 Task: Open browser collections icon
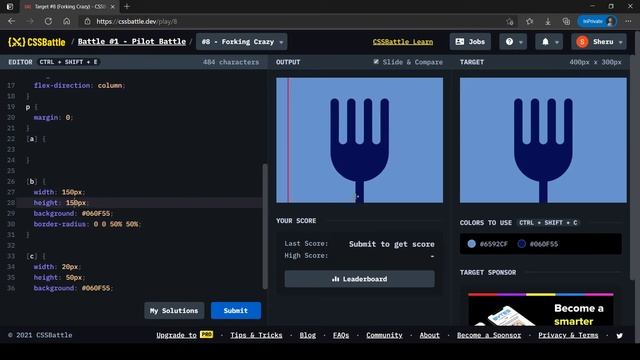tap(566, 21)
